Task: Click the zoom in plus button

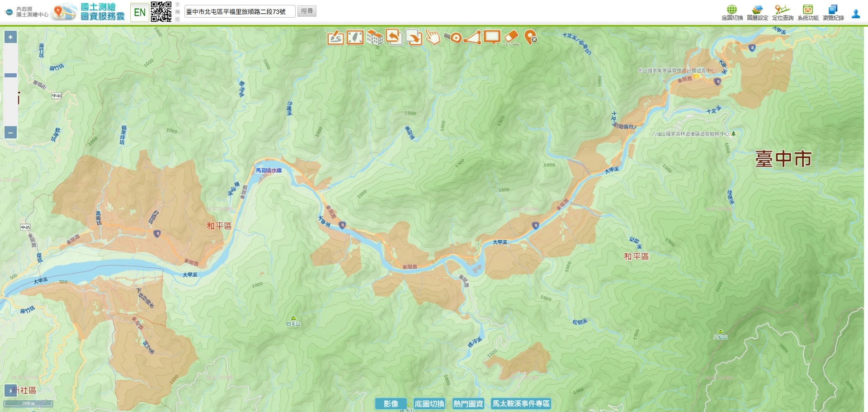Action: 10,37
